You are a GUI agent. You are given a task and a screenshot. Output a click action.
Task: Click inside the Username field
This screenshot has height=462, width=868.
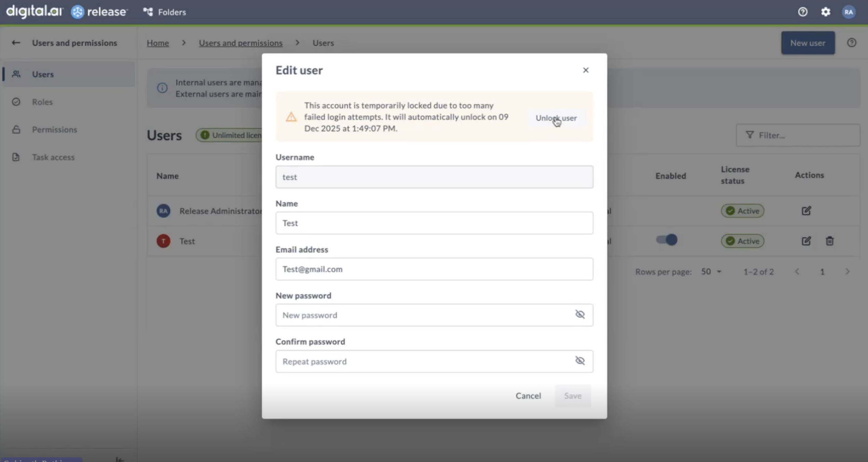coord(434,177)
